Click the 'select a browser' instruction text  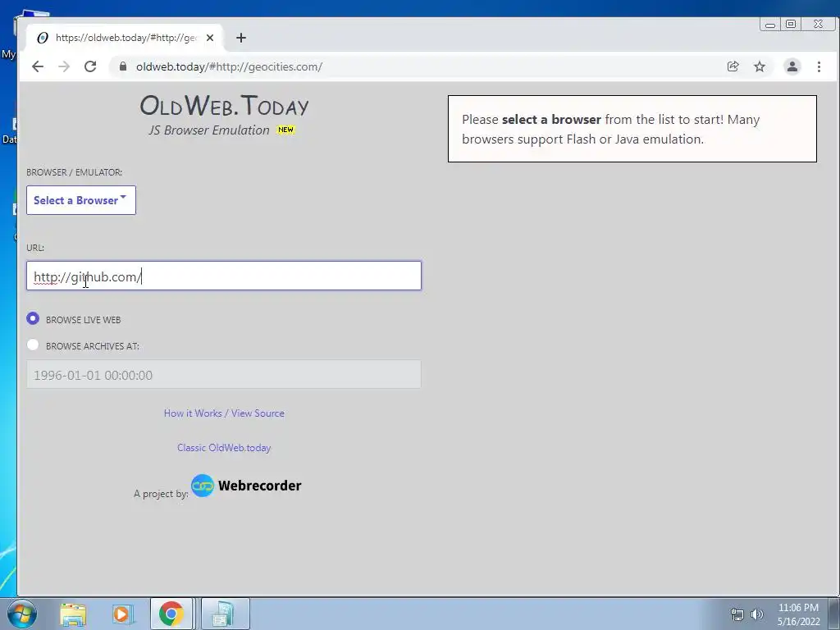tap(551, 119)
